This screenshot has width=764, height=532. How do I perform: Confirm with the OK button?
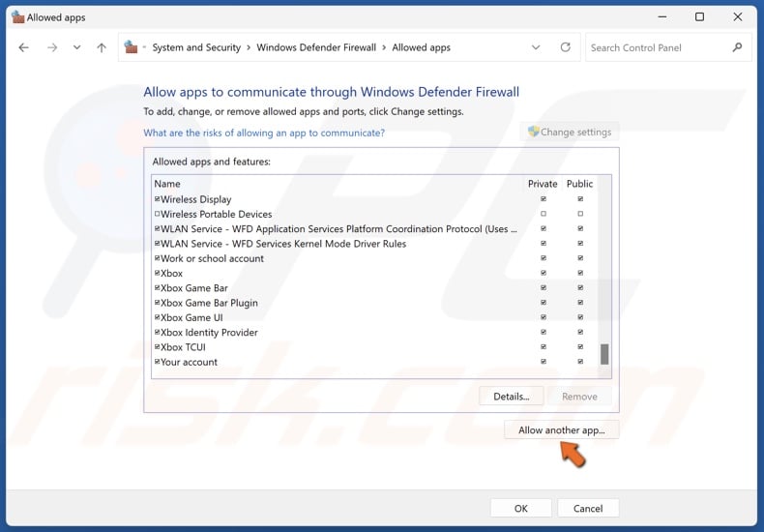521,508
